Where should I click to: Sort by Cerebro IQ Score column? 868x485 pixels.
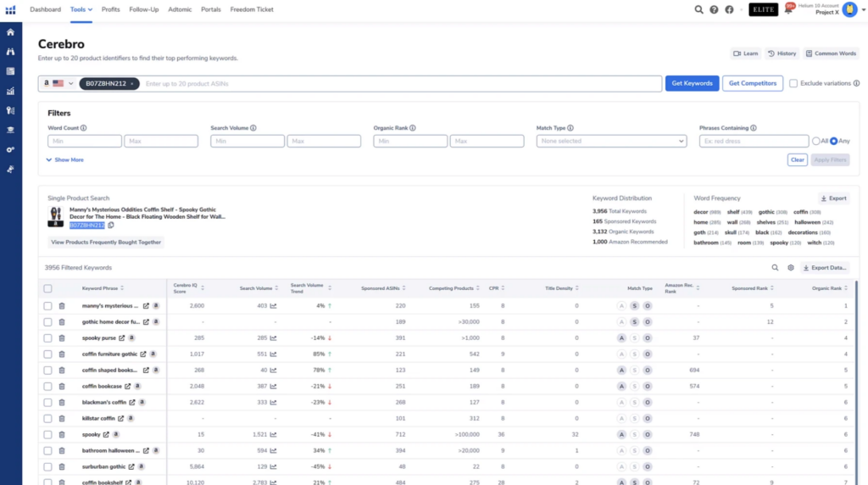[x=188, y=288]
